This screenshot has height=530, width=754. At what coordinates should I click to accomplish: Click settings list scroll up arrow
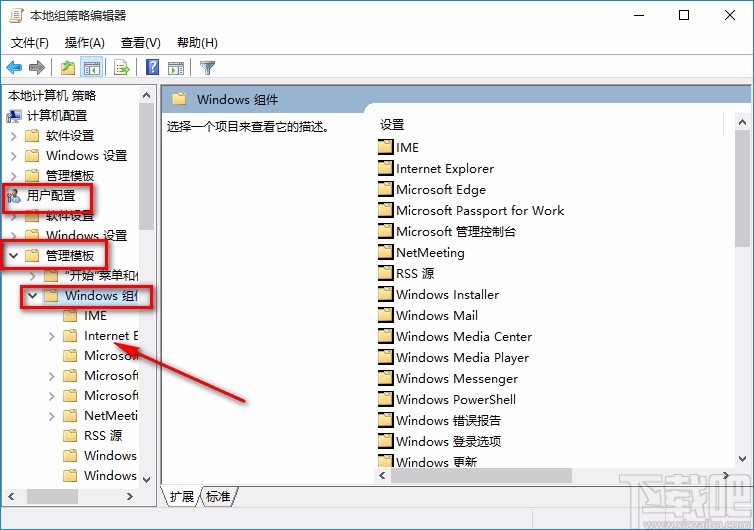[x=742, y=123]
